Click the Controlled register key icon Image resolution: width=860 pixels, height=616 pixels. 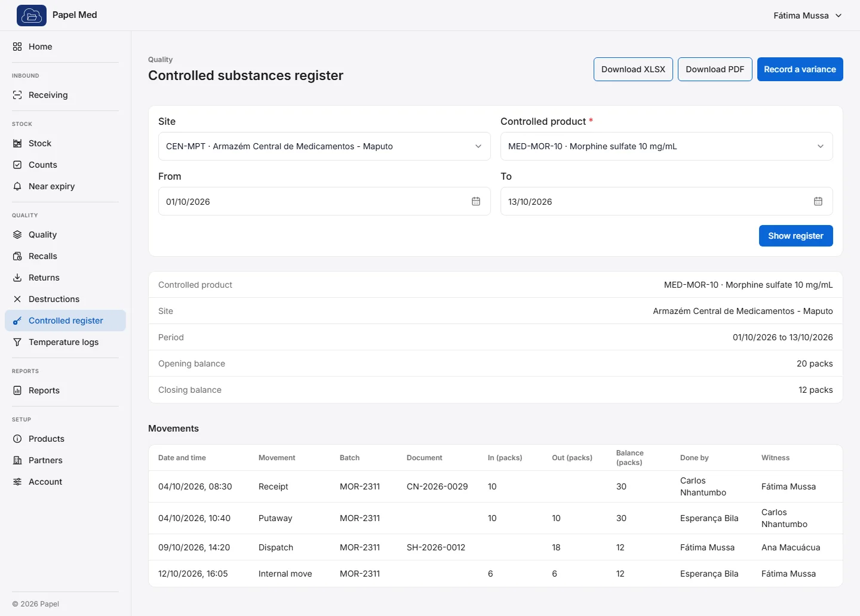coord(17,321)
